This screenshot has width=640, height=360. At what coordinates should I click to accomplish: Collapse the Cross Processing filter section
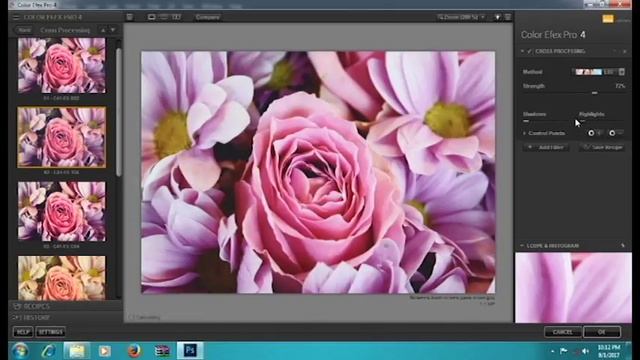click(x=522, y=51)
